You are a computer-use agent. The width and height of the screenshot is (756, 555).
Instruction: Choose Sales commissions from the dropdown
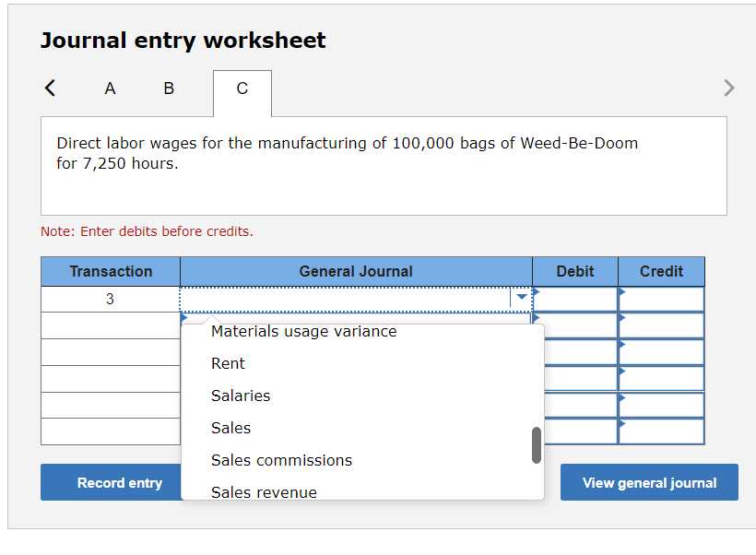(281, 460)
